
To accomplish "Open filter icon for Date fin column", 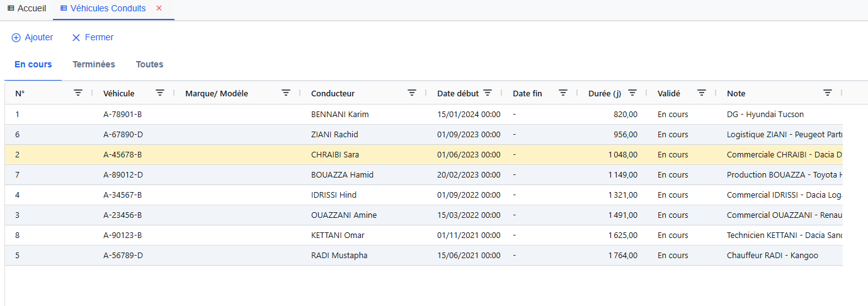I will point(563,93).
